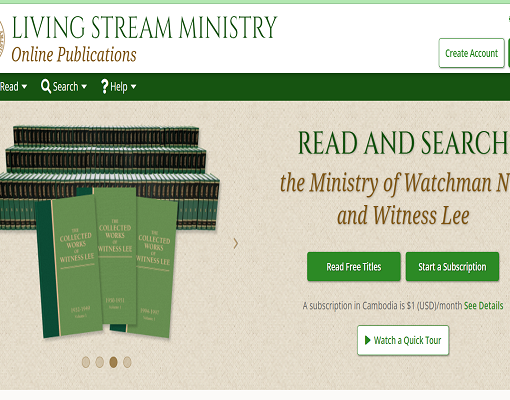Click the play triangle on Watch a Quick Tour
The width and height of the screenshot is (510, 400).
pyautogui.click(x=368, y=340)
